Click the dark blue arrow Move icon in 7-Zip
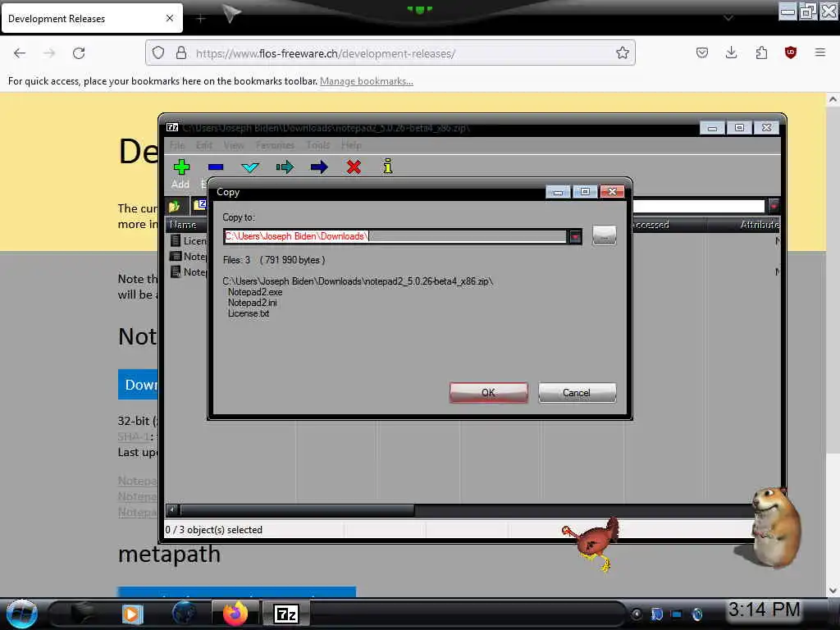The width and height of the screenshot is (840, 630). click(319, 167)
